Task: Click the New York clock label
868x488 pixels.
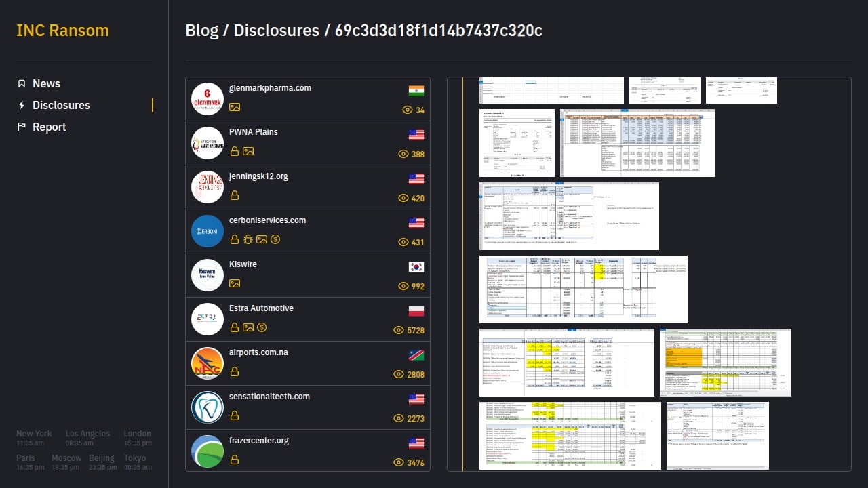Action: tap(34, 434)
